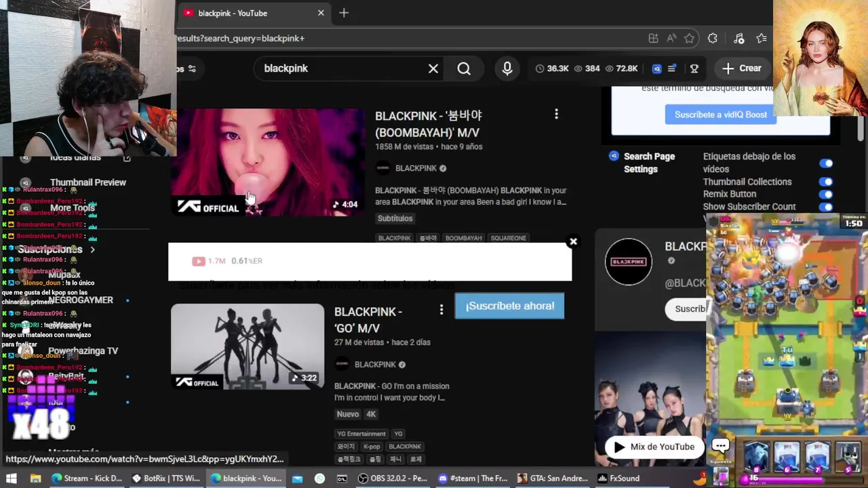Viewport: 868px width, 488px height.
Task: Open favorites list star icon
Action: (x=762, y=39)
